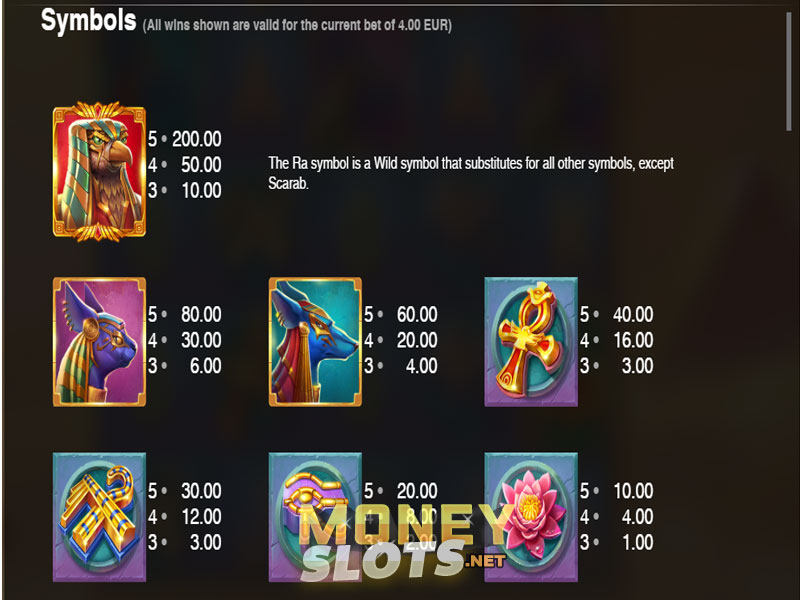Click the blue Anubis jackal symbol
Image resolution: width=800 pixels, height=600 pixels.
point(315,342)
